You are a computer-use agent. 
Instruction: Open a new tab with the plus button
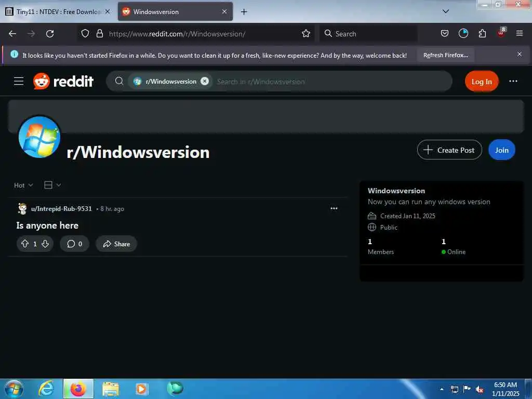click(x=244, y=12)
